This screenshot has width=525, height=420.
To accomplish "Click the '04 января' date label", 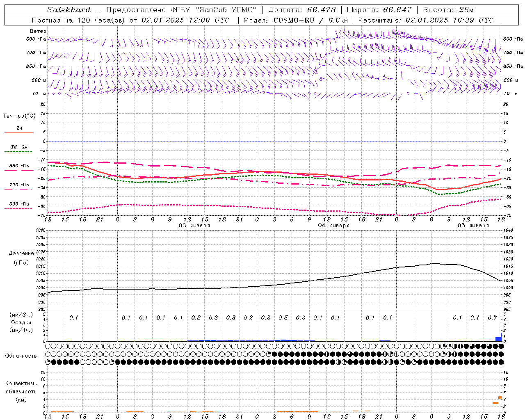I will click(334, 226).
